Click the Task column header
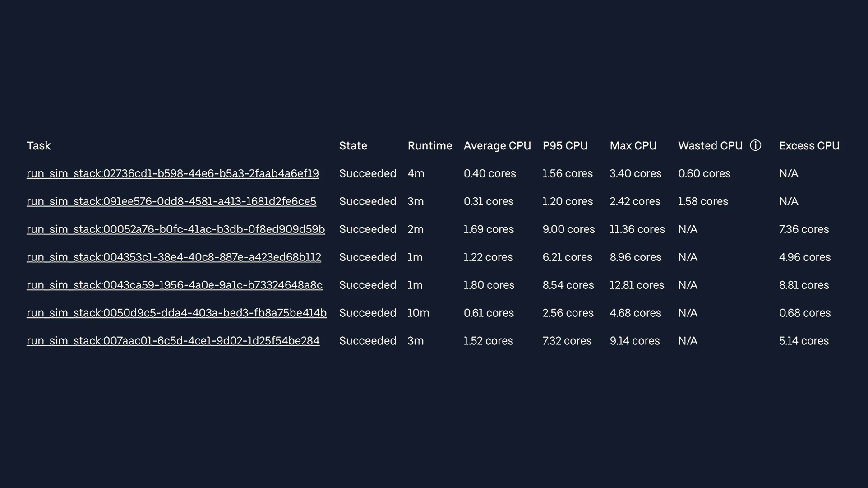Viewport: 868px width, 488px height. point(38,146)
